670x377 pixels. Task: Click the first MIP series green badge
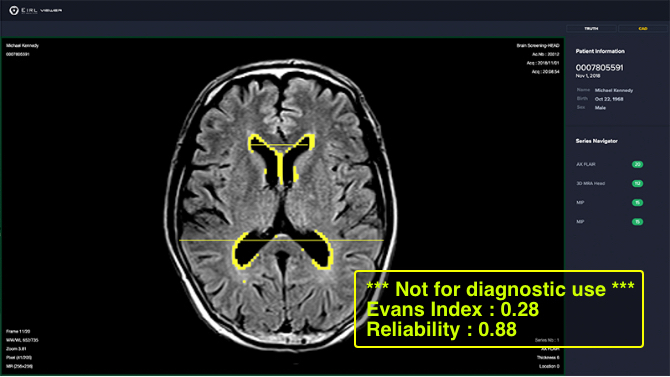click(638, 203)
